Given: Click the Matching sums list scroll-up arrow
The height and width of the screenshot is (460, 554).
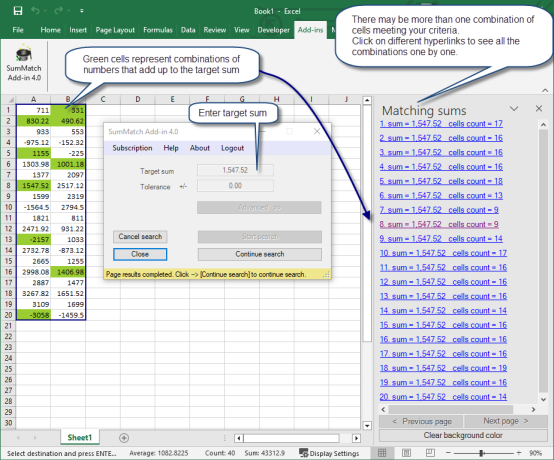Looking at the screenshot, I should pyautogui.click(x=543, y=124).
